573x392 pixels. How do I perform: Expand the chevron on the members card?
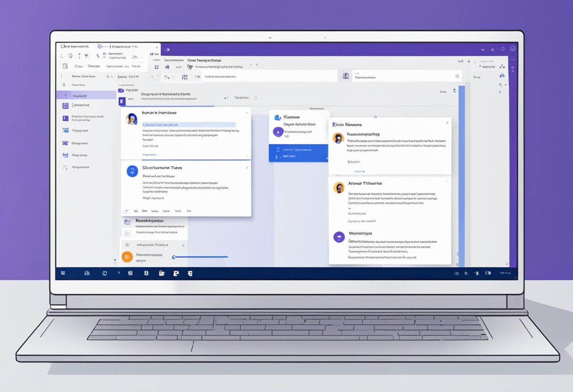pos(247,166)
